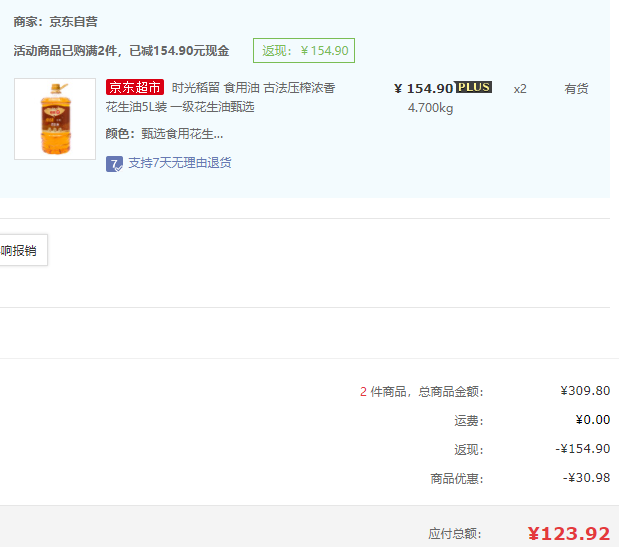Click the quantity x2 text
Screen dimensions: 619x547
pos(520,89)
